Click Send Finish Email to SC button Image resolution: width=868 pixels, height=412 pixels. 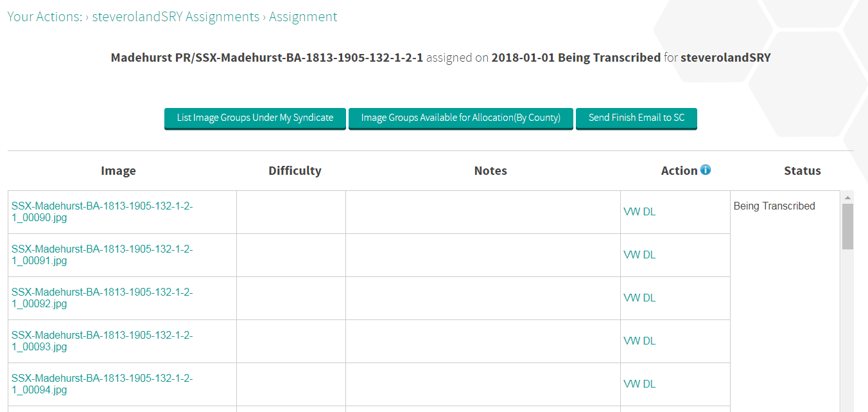pos(636,118)
